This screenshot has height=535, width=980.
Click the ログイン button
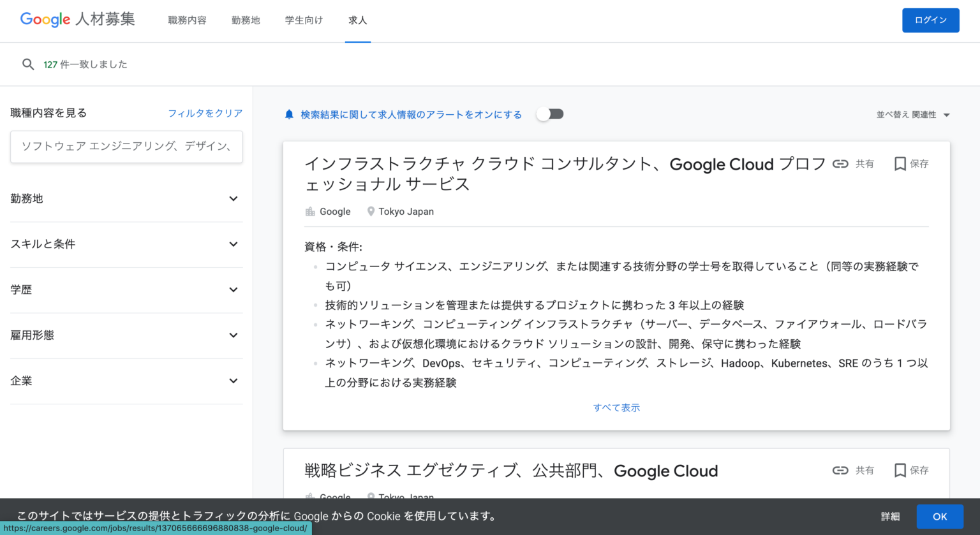(930, 20)
